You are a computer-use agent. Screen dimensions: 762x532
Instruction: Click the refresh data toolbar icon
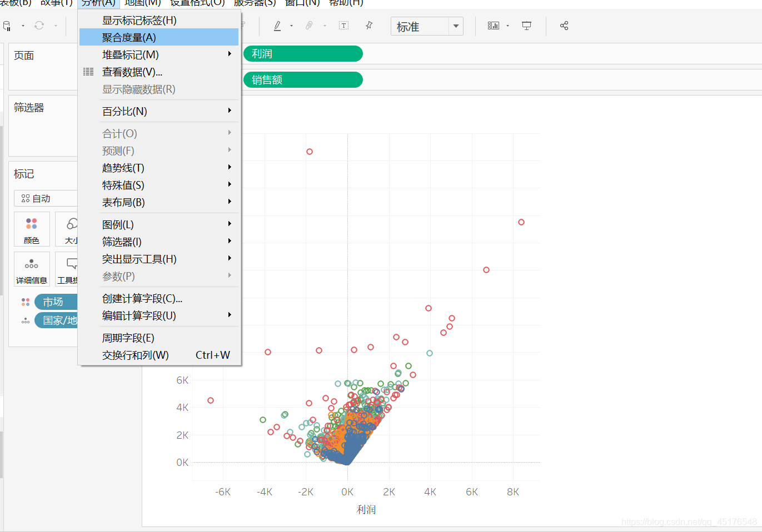39,26
